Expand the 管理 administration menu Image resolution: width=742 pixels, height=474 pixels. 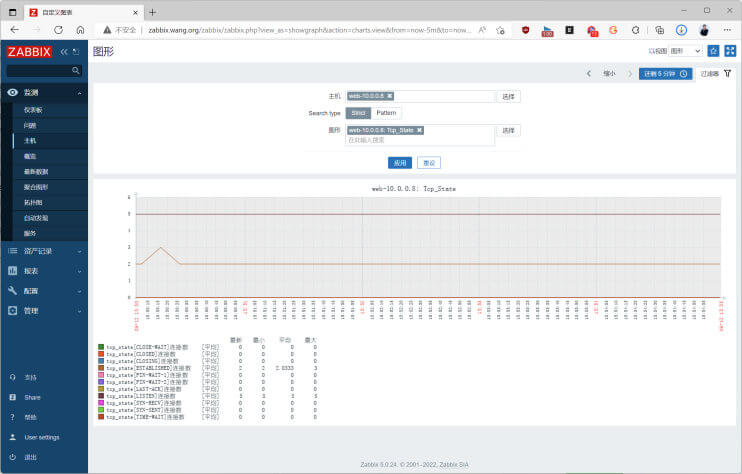point(44,311)
